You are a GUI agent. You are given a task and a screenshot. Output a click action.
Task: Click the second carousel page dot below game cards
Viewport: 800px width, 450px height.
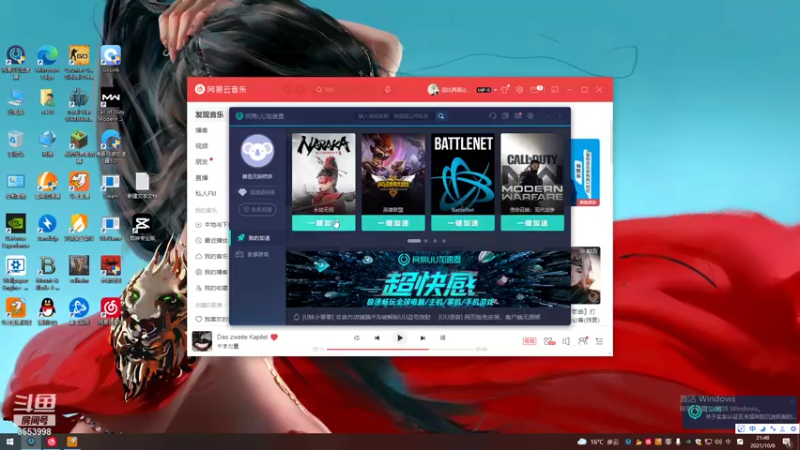pos(426,241)
